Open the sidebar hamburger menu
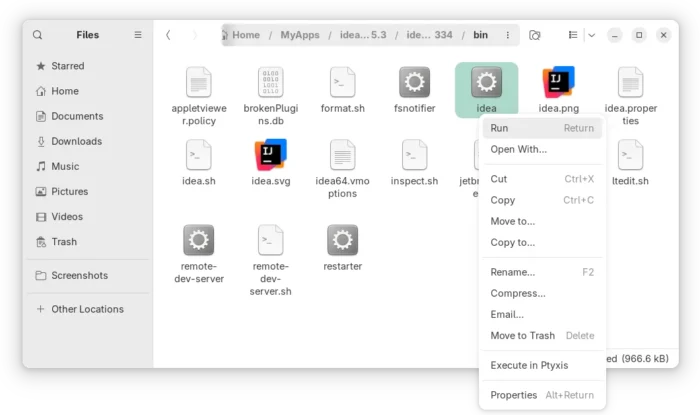This screenshot has width=700, height=415. point(138,35)
